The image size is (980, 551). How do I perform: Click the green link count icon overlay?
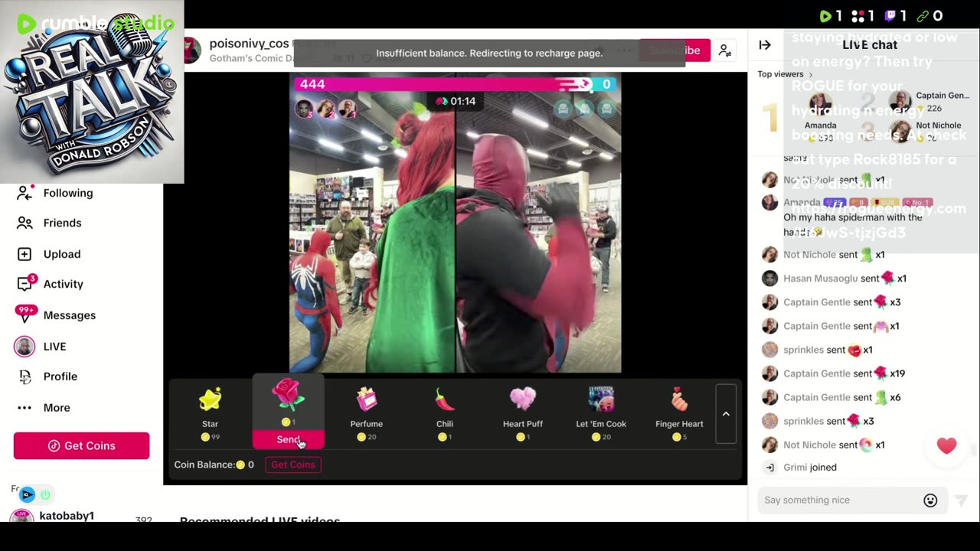[923, 16]
